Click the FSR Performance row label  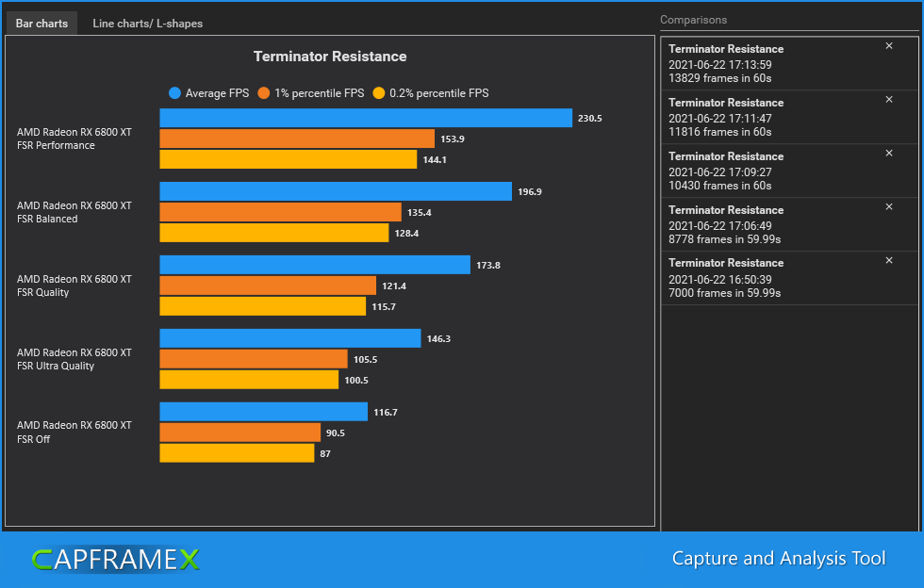coord(74,139)
